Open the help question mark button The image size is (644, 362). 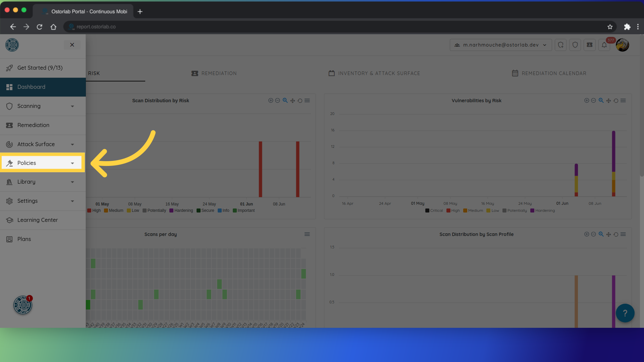tap(625, 313)
